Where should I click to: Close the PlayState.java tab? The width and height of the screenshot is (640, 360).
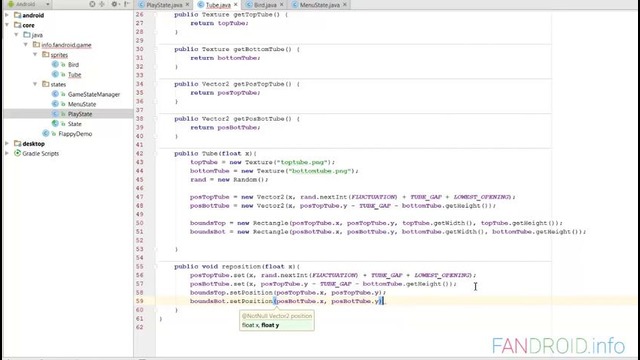pyautogui.click(x=187, y=4)
